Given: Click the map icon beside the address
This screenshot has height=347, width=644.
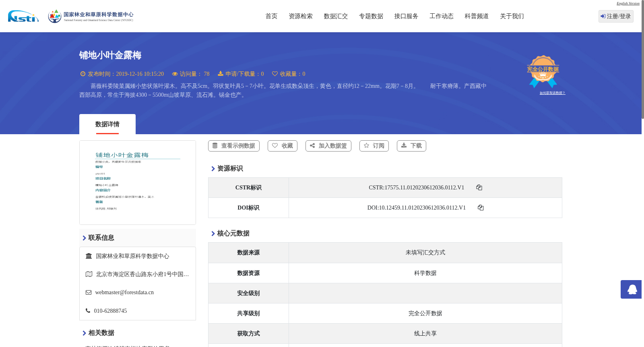Looking at the screenshot, I should coord(89,274).
